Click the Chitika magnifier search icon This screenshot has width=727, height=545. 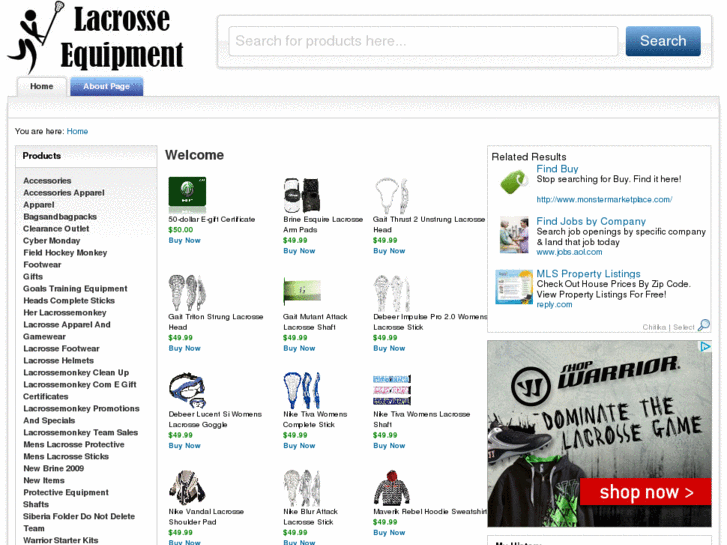pos(703,325)
